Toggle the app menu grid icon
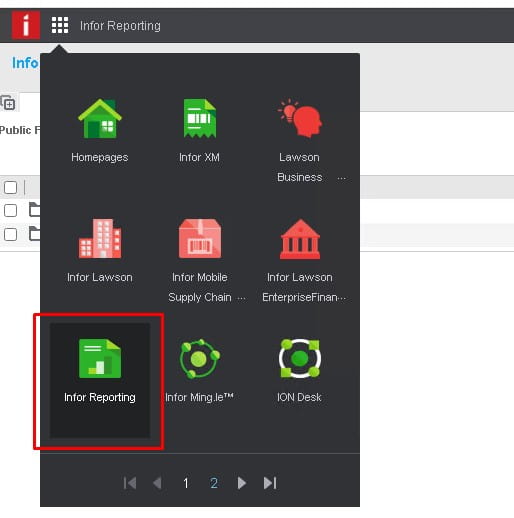514x518 pixels. pos(60,25)
